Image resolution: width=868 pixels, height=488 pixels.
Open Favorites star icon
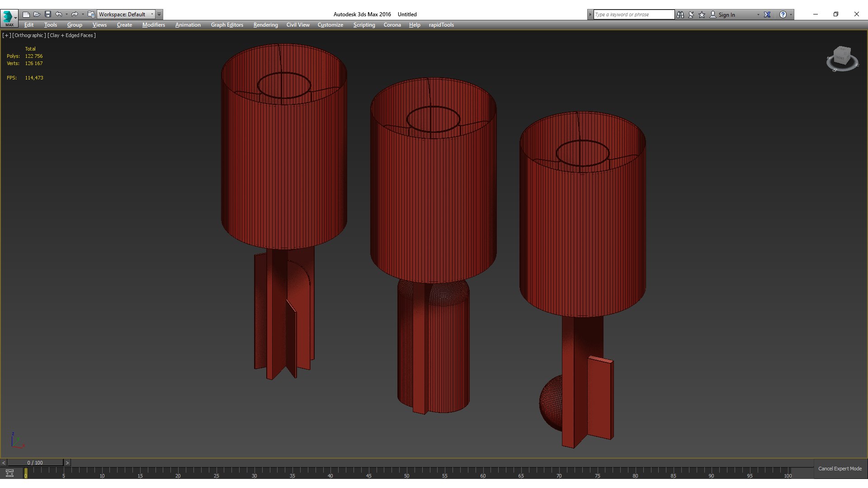pos(702,14)
